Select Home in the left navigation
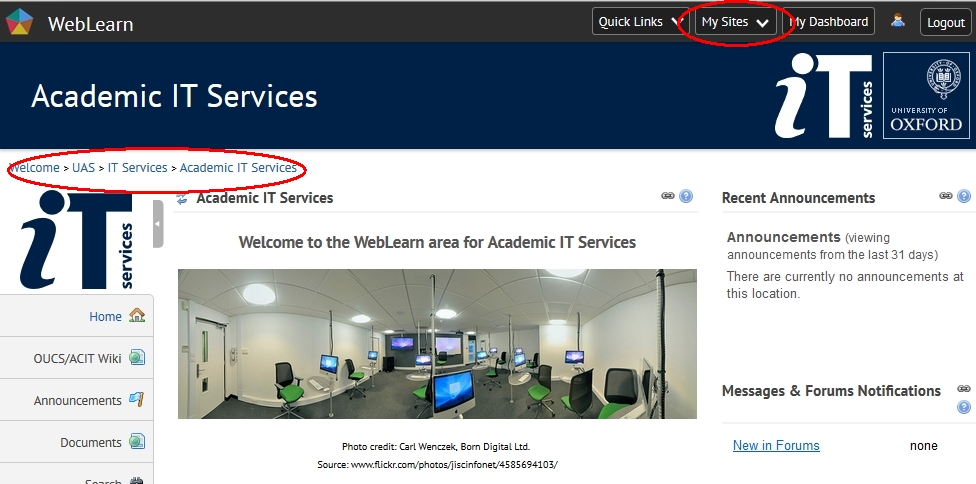This screenshot has height=484, width=976. pyautogui.click(x=106, y=316)
